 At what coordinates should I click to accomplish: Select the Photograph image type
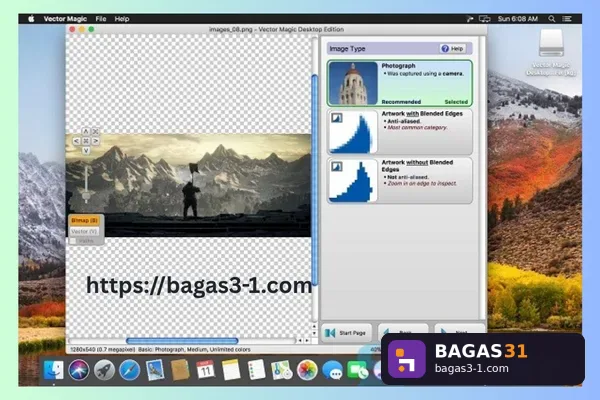[x=399, y=83]
